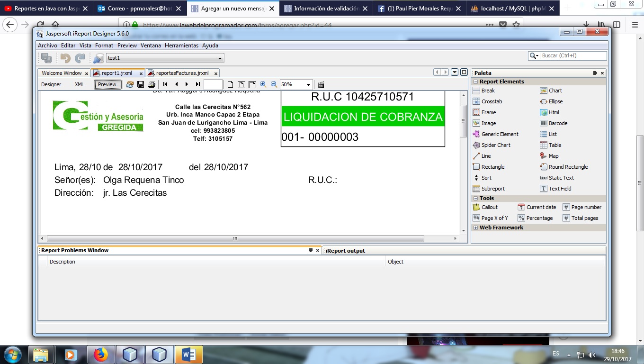Choose the Map element in the palette

[x=549, y=156]
